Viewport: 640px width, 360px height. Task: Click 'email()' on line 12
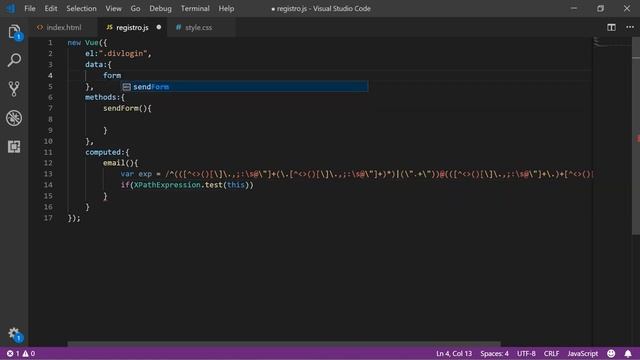tap(118, 163)
